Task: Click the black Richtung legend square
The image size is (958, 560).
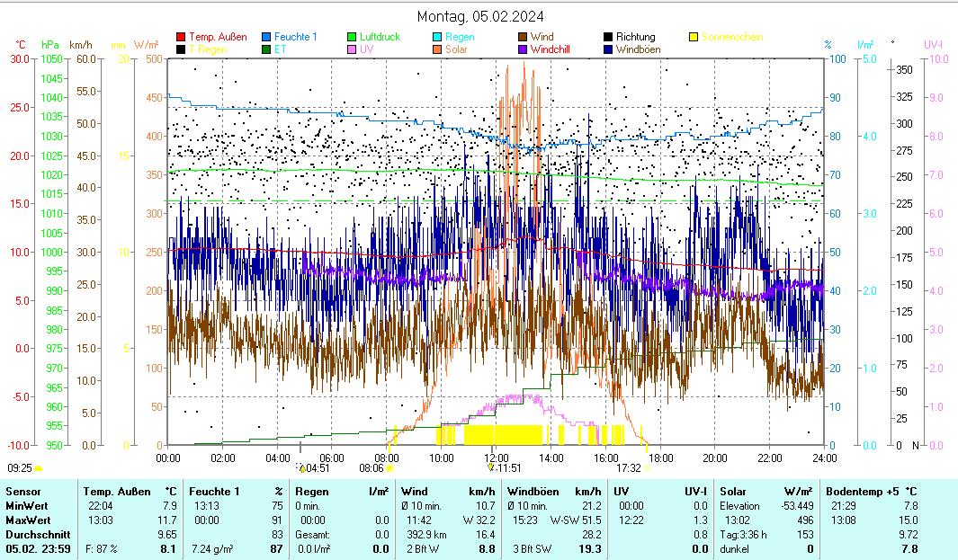Action: [608, 37]
